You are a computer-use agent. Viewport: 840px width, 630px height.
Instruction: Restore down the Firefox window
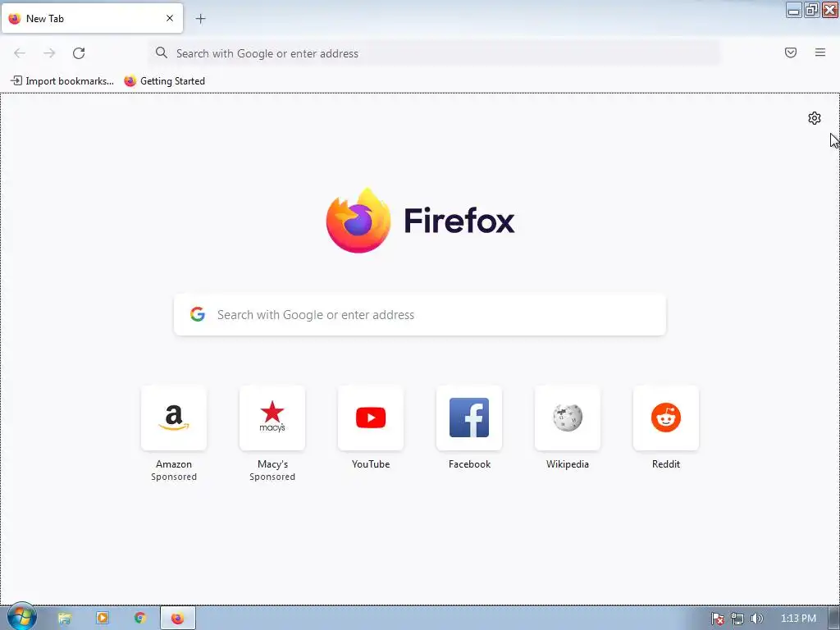[811, 10]
